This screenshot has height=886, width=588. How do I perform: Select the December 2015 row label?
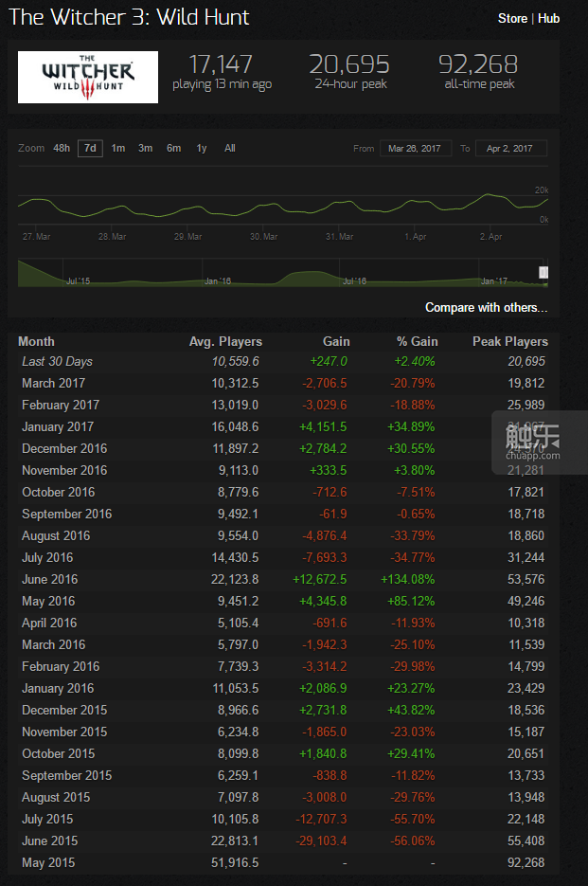click(x=64, y=711)
